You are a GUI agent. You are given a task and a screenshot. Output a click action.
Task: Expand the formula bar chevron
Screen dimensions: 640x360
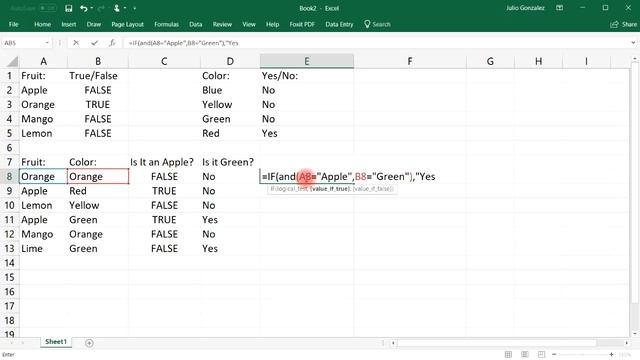click(633, 43)
